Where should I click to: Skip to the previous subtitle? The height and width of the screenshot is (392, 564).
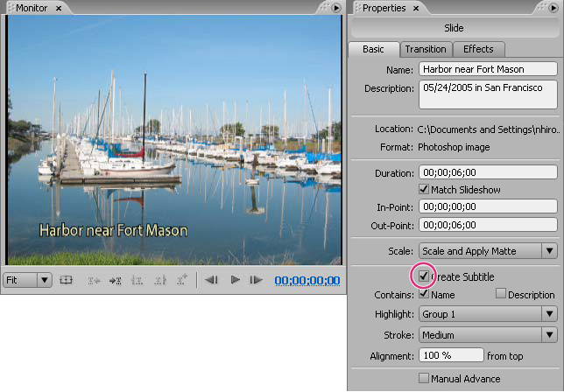pyautogui.click(x=94, y=280)
